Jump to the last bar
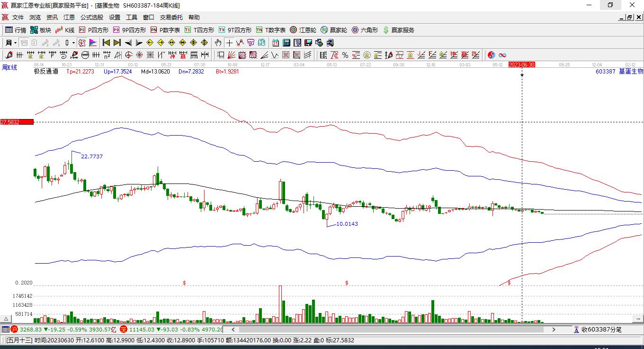The image size is (644, 349). click(117, 43)
